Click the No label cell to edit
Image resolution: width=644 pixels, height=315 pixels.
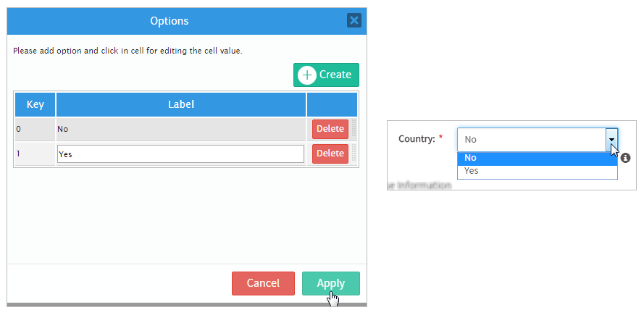tap(180, 129)
